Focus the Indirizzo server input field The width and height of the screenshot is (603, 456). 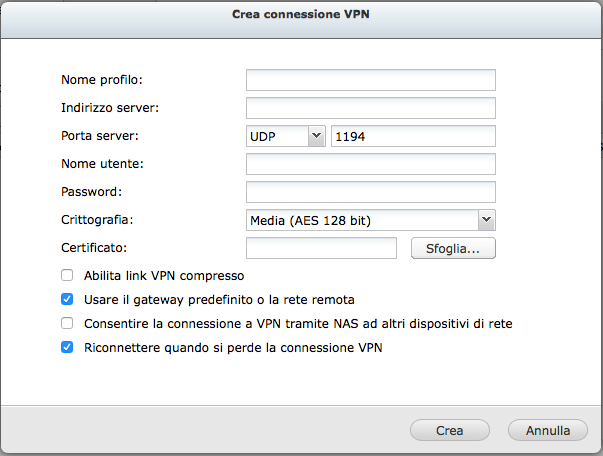pos(371,108)
